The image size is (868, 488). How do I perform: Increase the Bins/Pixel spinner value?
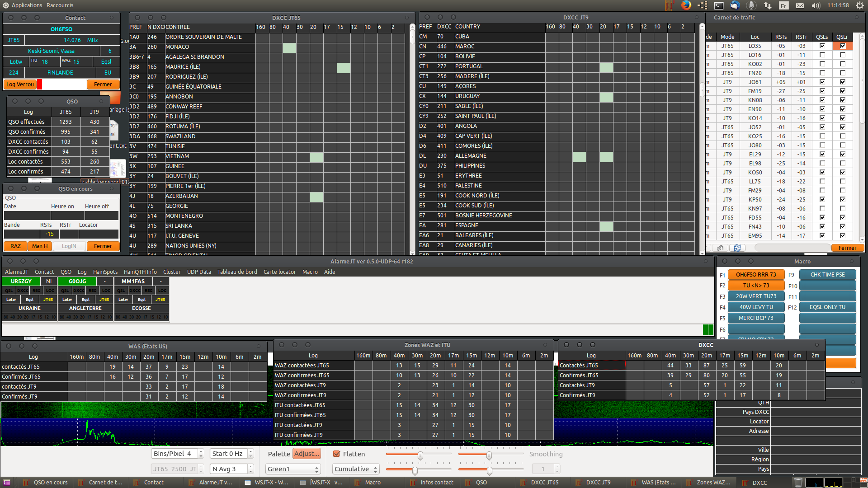point(201,451)
